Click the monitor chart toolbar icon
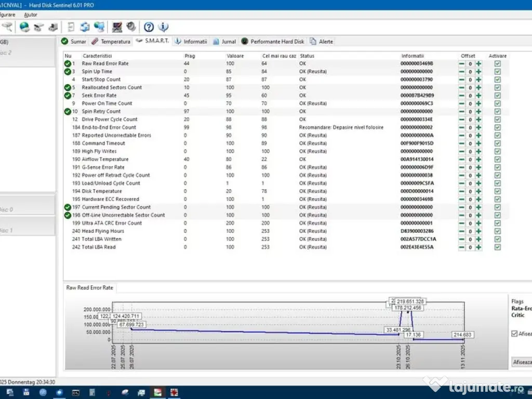Screen dimensions: 532x399 pyautogui.click(x=117, y=27)
